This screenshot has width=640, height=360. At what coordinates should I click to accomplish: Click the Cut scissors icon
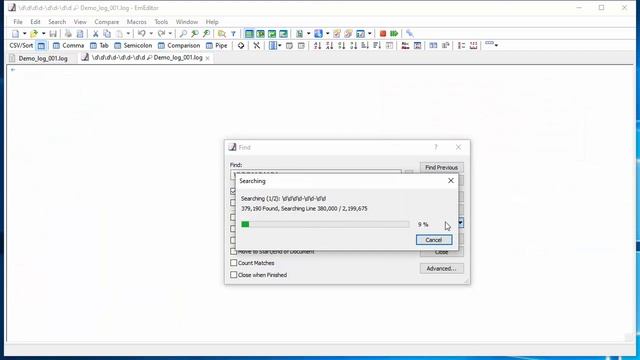tap(96, 33)
